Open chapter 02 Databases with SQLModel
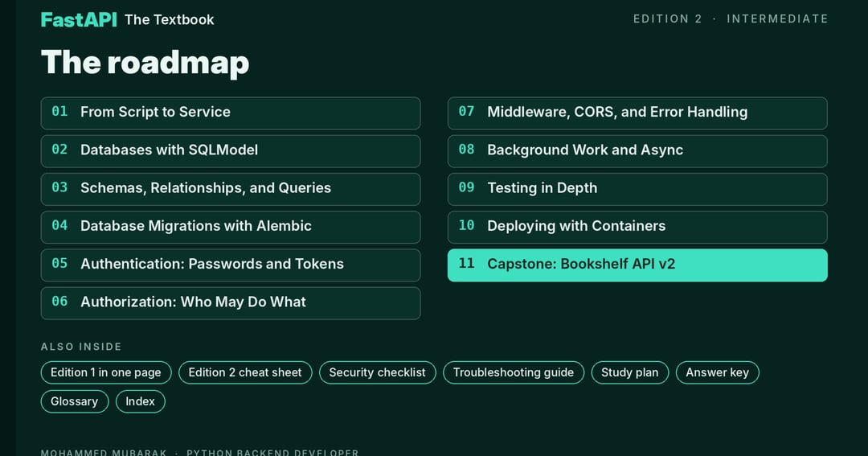This screenshot has width=868, height=456. [x=231, y=151]
